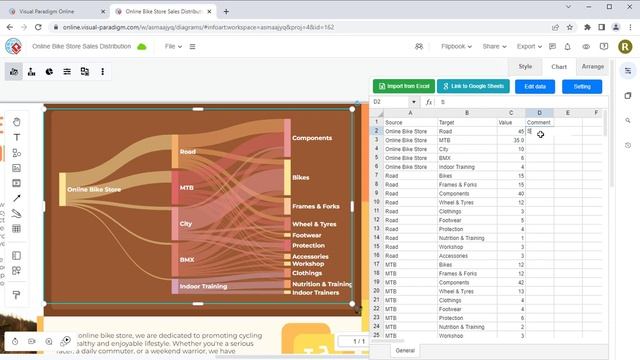
Task: Click the replace chart toolbar icon
Action: coord(84,72)
